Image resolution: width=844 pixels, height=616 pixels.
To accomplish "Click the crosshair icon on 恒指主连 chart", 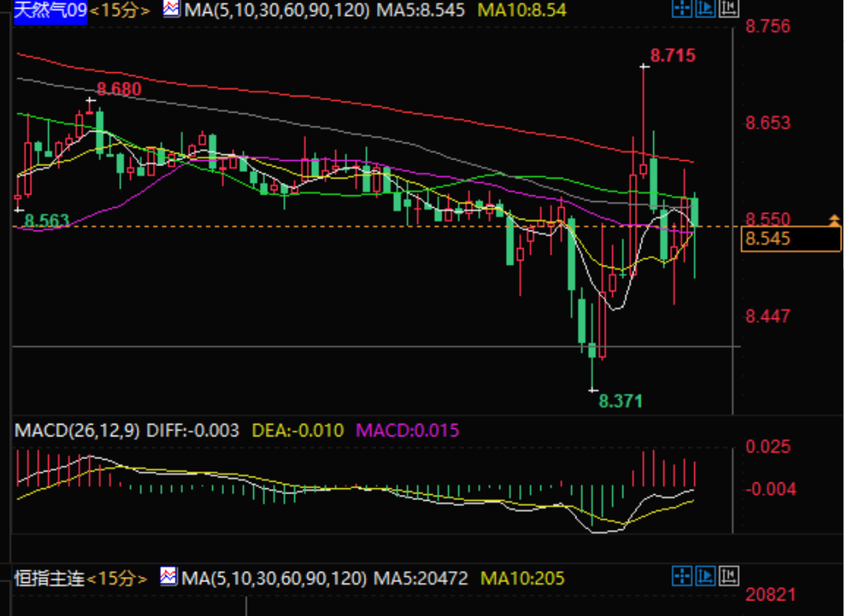I will pyautogui.click(x=682, y=576).
